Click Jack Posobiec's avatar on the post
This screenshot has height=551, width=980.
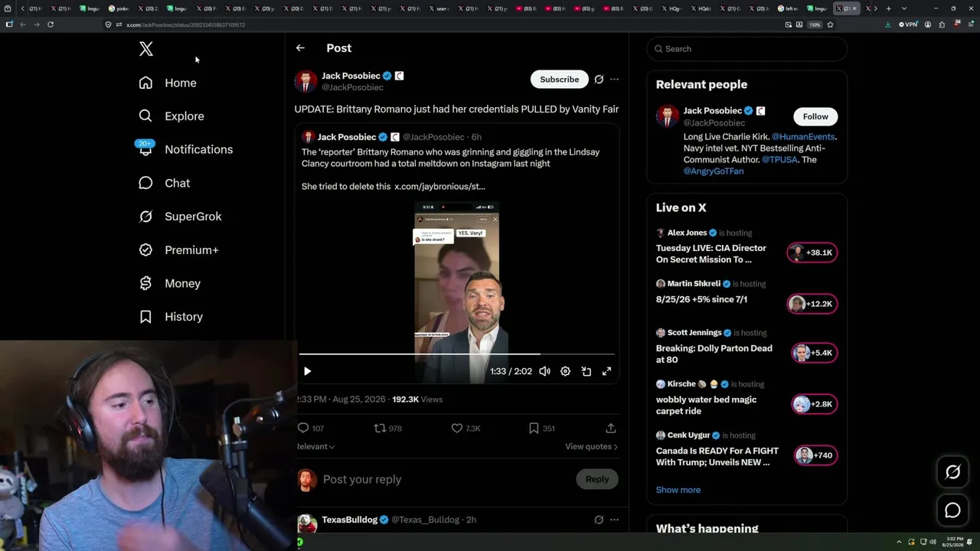[305, 81]
